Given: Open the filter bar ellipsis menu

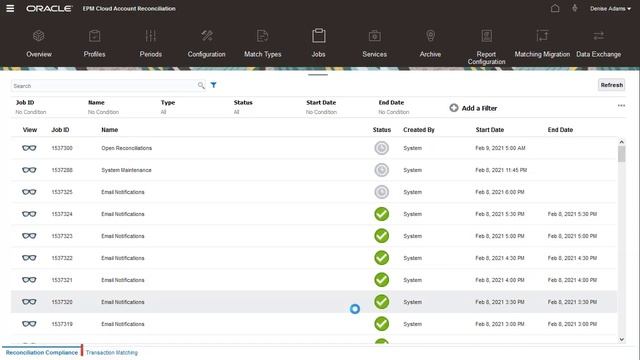Looking at the screenshot, I should click(621, 105).
